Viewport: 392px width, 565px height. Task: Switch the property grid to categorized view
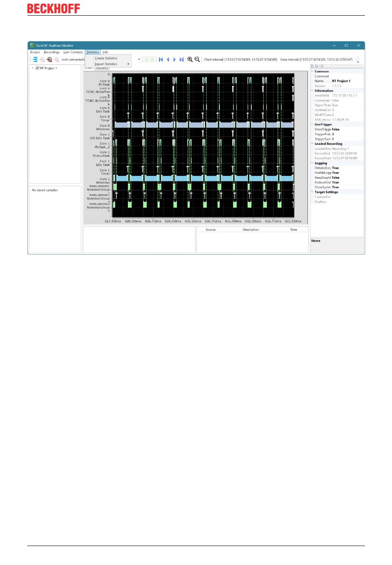[x=312, y=66]
